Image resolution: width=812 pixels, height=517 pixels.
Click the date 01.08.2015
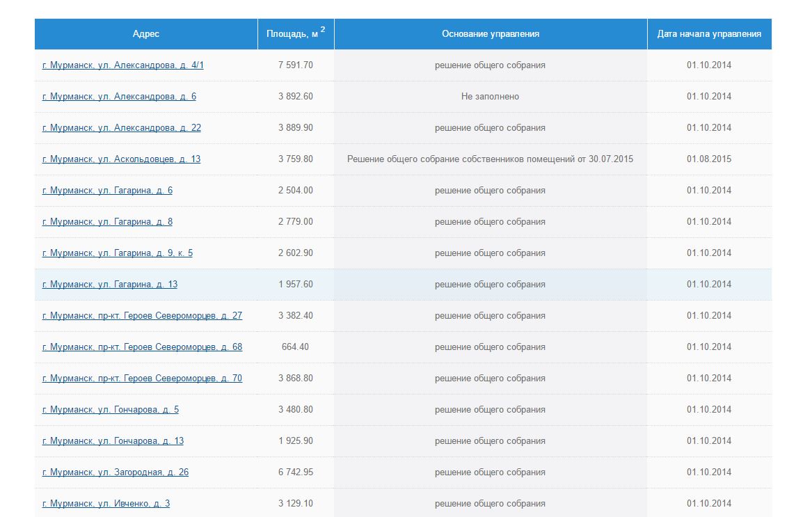tap(710, 159)
